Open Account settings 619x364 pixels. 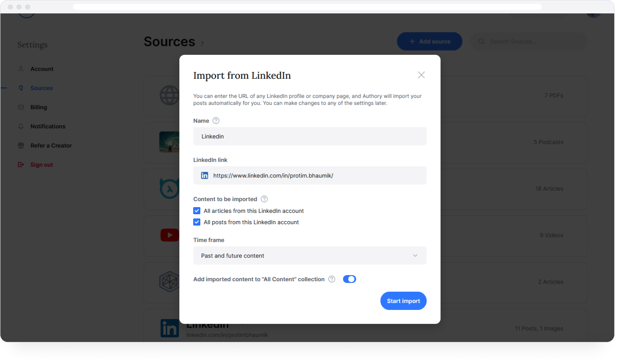pos(42,69)
